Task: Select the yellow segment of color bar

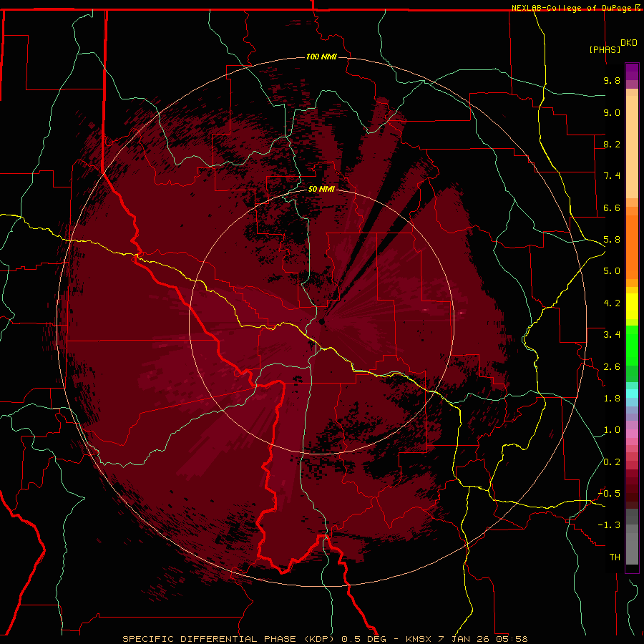Action: 632,306
